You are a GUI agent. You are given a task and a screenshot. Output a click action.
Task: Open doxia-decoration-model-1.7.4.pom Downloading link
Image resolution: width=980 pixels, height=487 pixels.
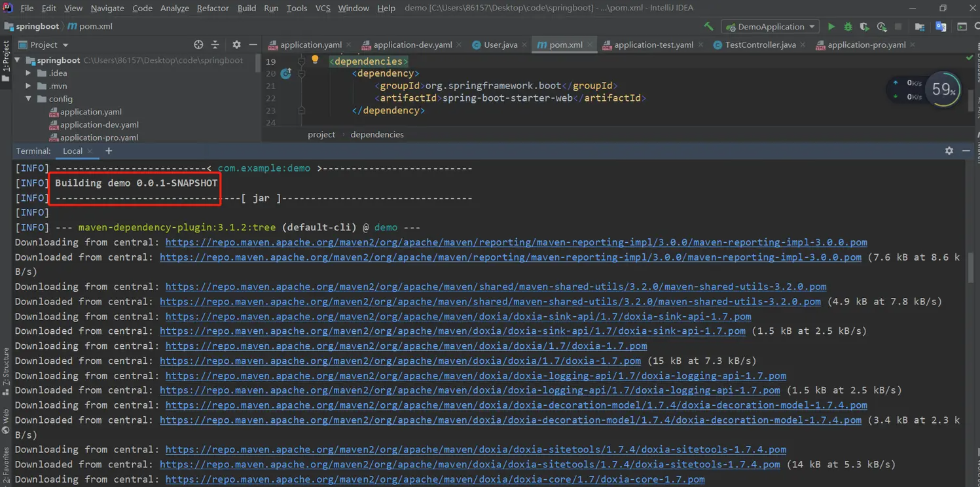tap(516, 405)
